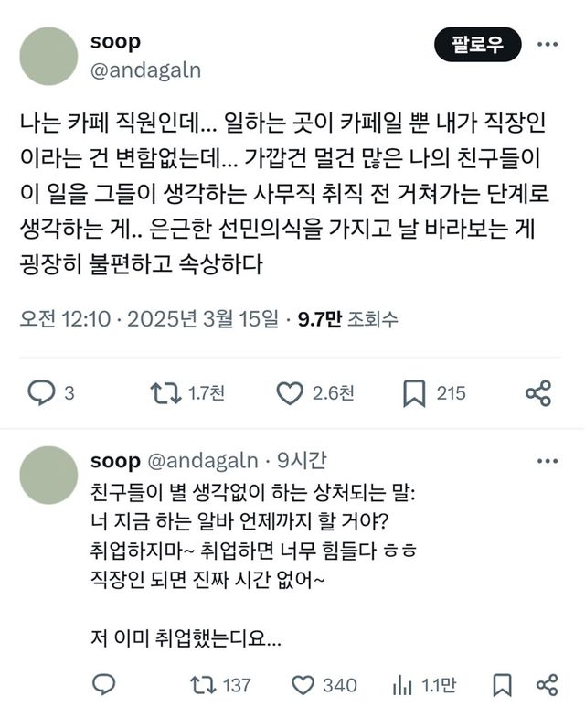The width and height of the screenshot is (585, 728).
Task: Open the reply's three-dot more menu
Action: (x=547, y=461)
